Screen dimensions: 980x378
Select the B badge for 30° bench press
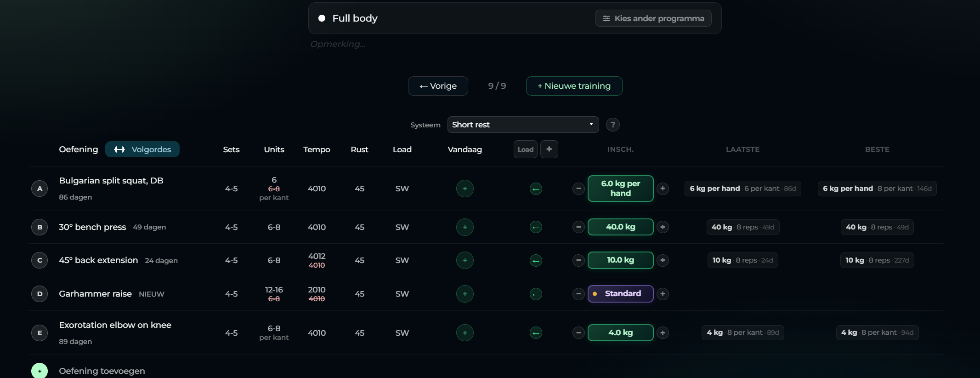(40, 227)
